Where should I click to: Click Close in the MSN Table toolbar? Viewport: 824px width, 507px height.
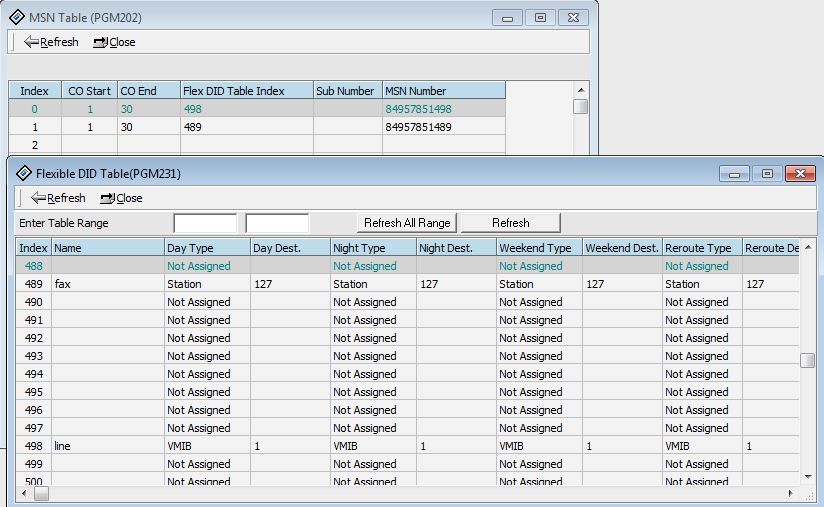[x=114, y=42]
